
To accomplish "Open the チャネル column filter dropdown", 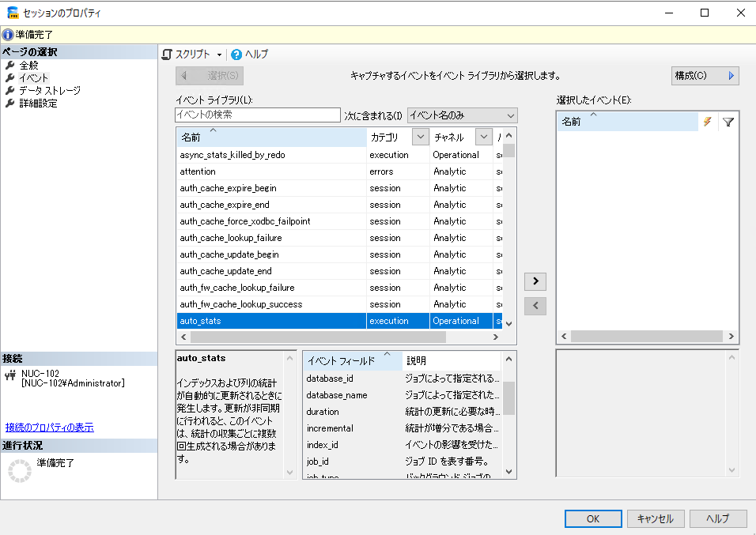I will coord(484,137).
